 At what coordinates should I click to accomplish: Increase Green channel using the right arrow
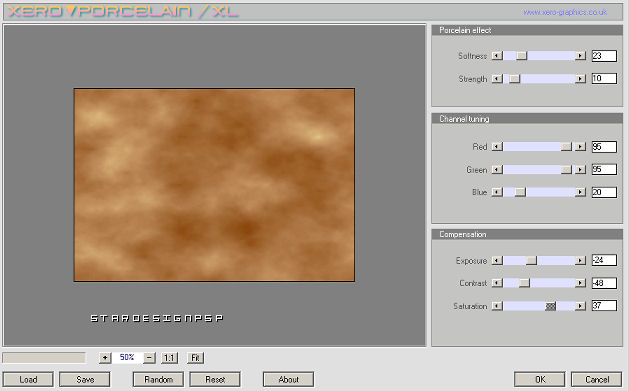click(580, 170)
